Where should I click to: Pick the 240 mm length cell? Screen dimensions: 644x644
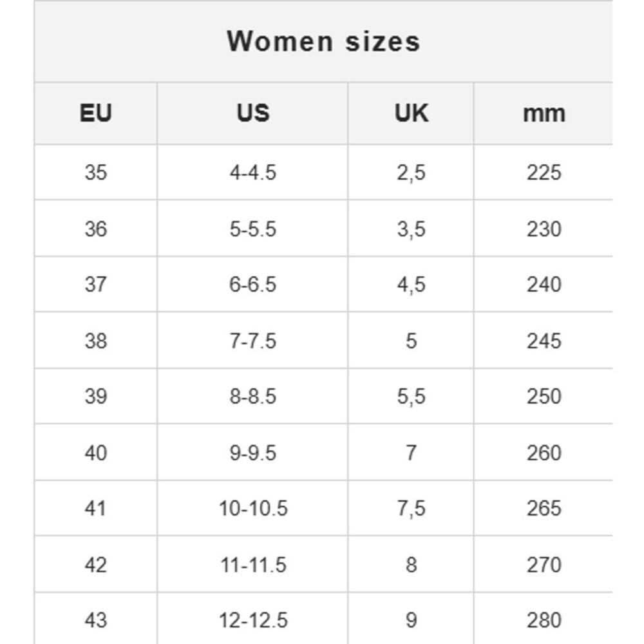[x=544, y=285]
